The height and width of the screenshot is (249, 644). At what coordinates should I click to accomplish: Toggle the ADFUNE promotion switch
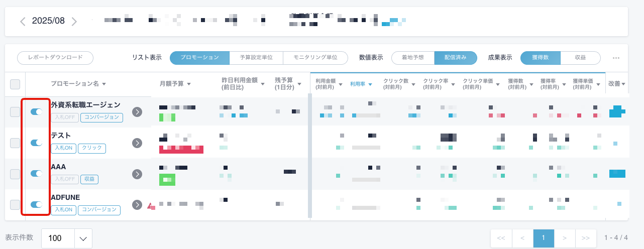pos(36,204)
